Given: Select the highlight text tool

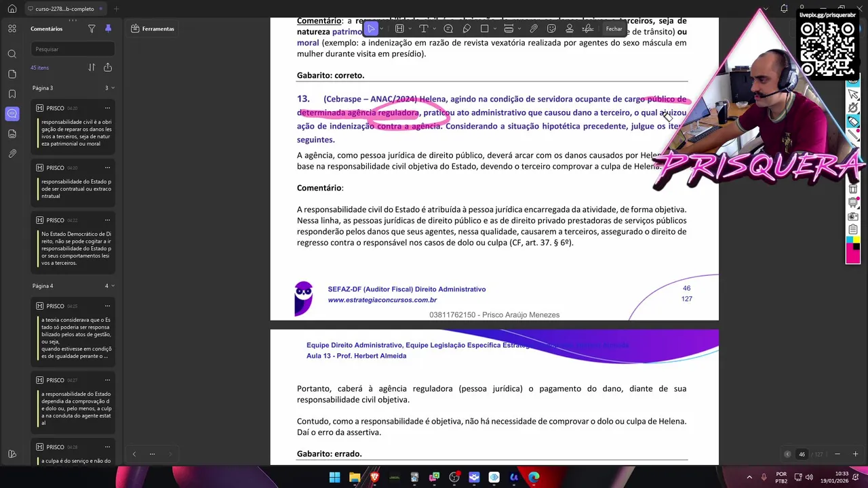Looking at the screenshot, I should (x=399, y=28).
